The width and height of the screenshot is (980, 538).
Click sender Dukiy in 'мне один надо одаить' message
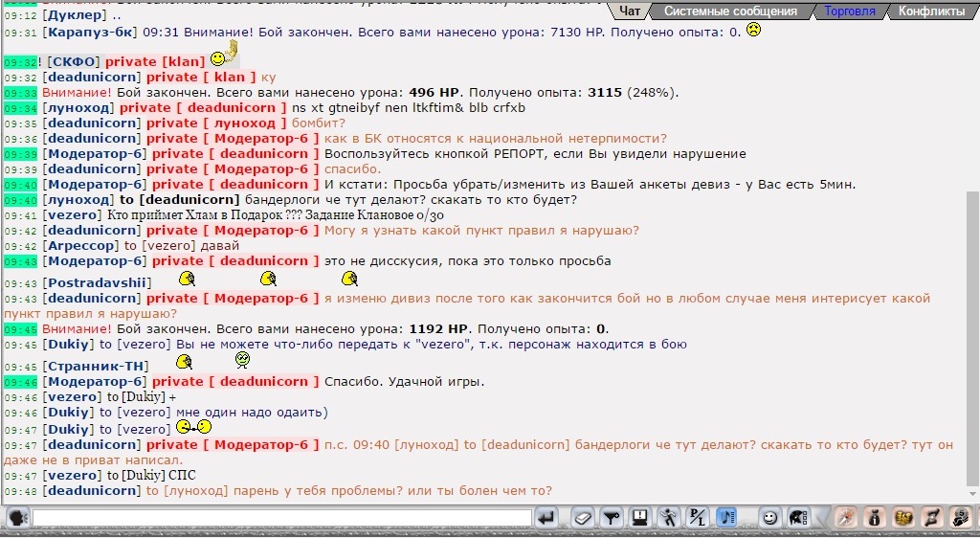click(68, 413)
